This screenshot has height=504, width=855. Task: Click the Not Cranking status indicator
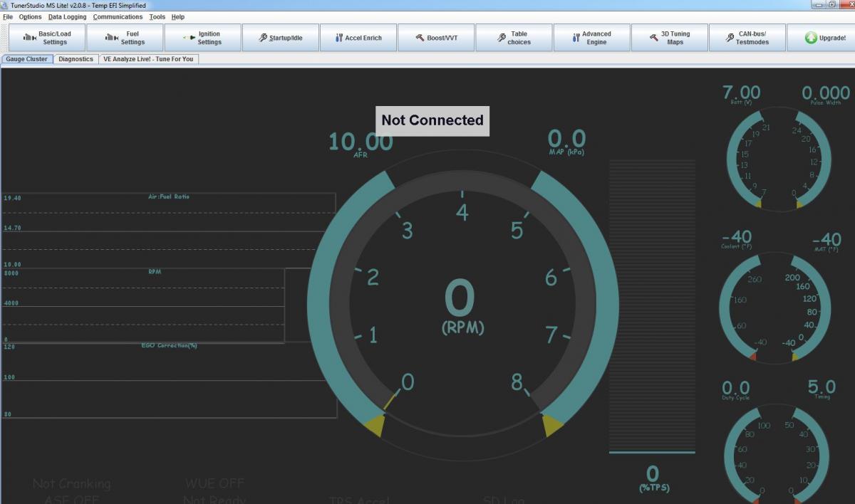tap(72, 483)
